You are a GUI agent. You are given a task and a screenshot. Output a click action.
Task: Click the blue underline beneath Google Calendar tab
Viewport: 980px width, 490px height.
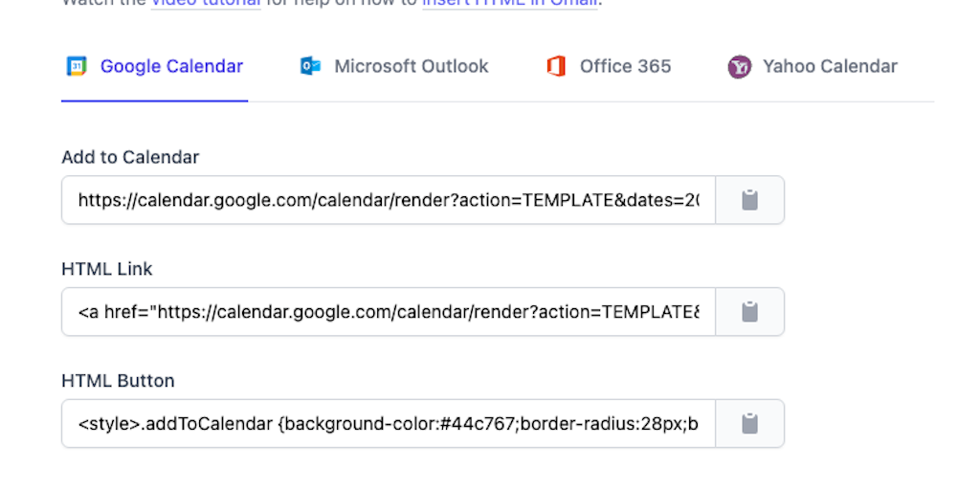pyautogui.click(x=154, y=100)
